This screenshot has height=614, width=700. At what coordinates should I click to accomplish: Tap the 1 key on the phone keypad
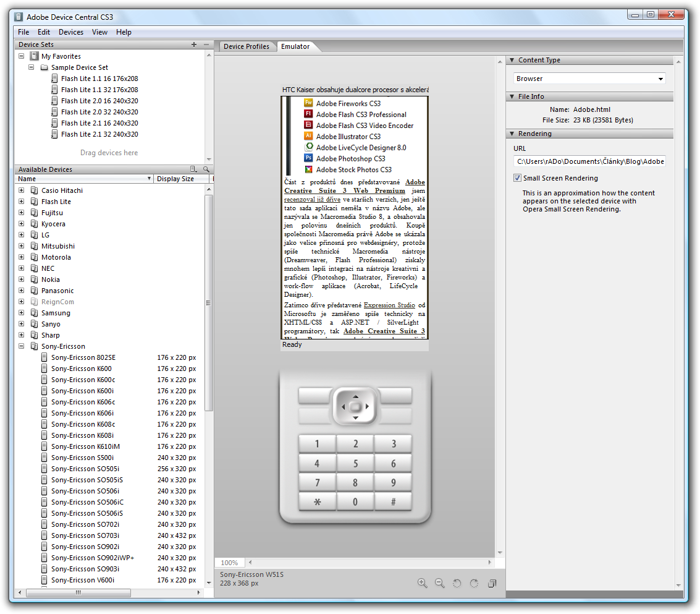pyautogui.click(x=317, y=444)
